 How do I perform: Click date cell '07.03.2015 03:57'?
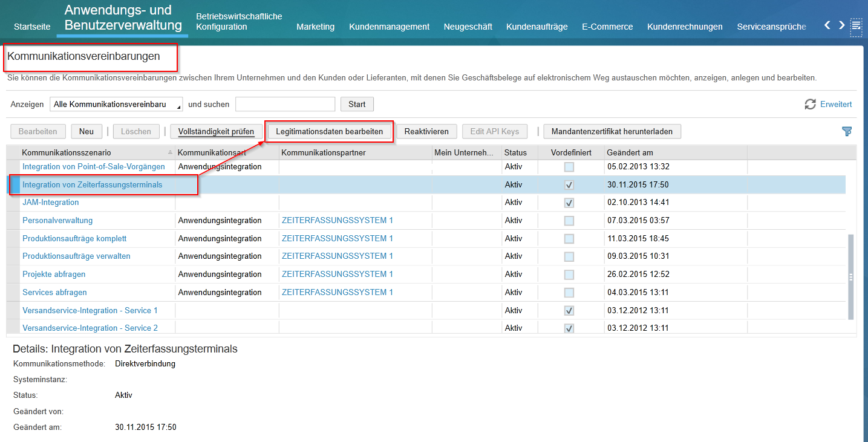coord(638,220)
